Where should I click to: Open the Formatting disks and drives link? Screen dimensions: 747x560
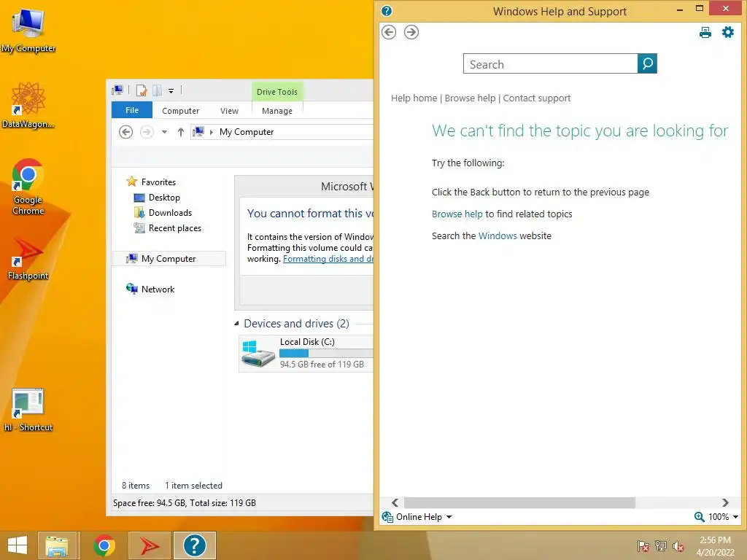click(x=328, y=259)
